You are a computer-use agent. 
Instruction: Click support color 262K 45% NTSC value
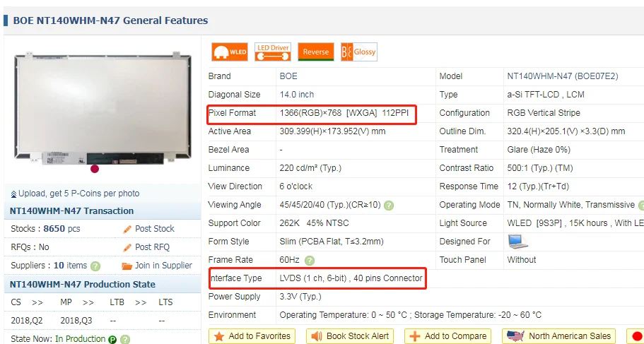coord(314,223)
